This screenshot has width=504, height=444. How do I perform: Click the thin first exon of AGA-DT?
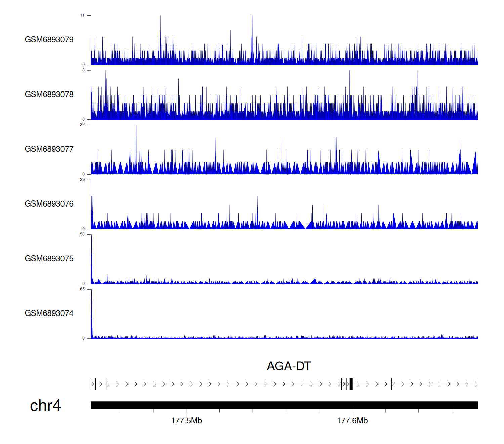(96, 384)
